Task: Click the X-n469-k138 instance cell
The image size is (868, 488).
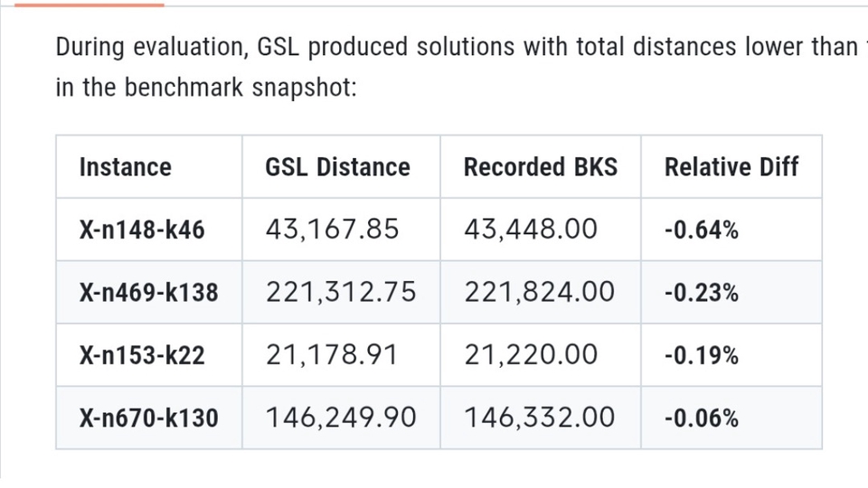Action: [x=148, y=292]
